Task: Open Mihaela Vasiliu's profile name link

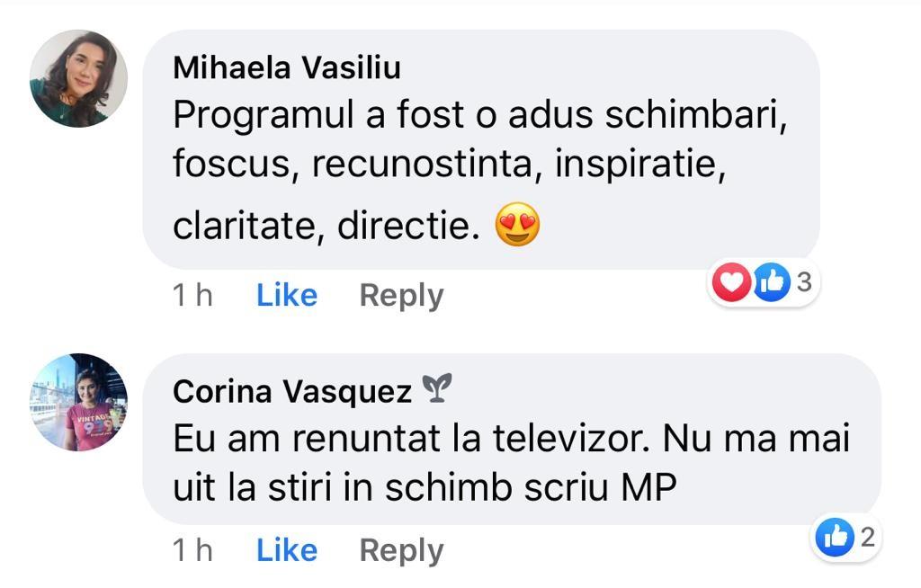Action: pos(287,67)
